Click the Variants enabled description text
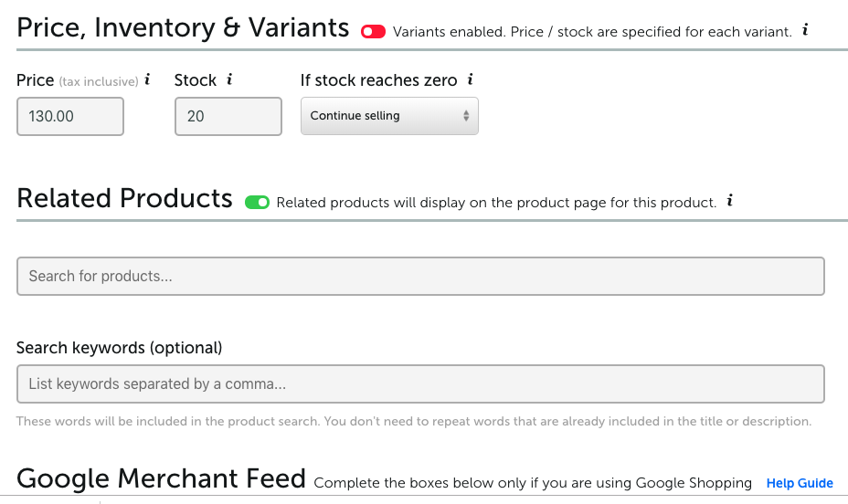The image size is (848, 504). click(592, 32)
